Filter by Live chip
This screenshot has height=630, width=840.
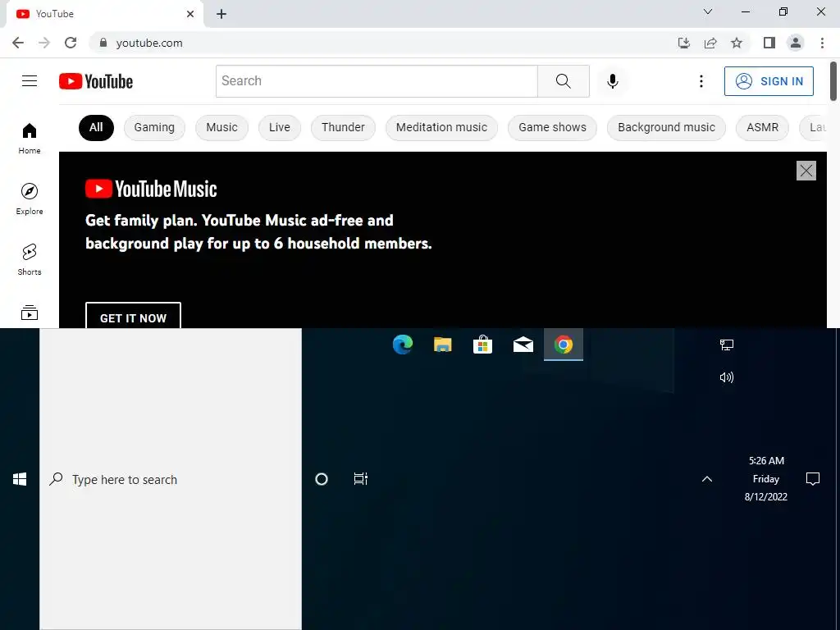[x=280, y=127]
